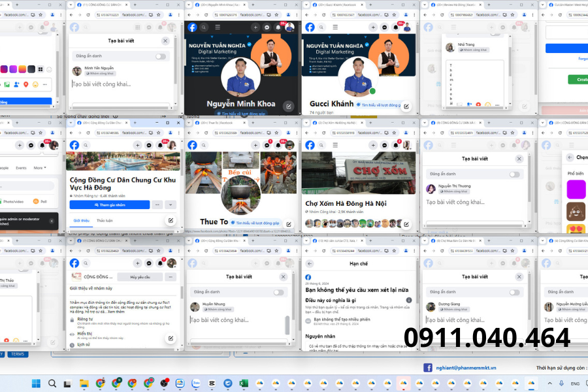Click TERMS button at bottom left

[17, 354]
